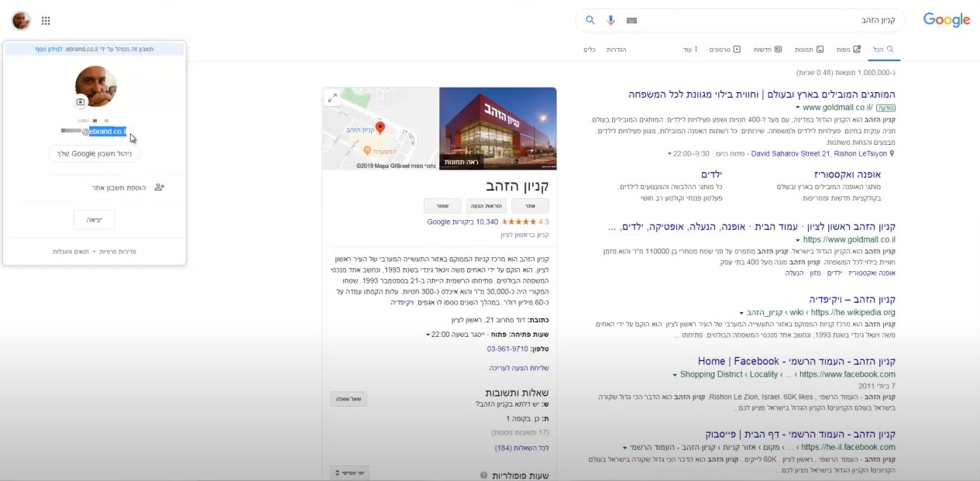
Task: Open כלים (Tools) options
Action: [590, 50]
